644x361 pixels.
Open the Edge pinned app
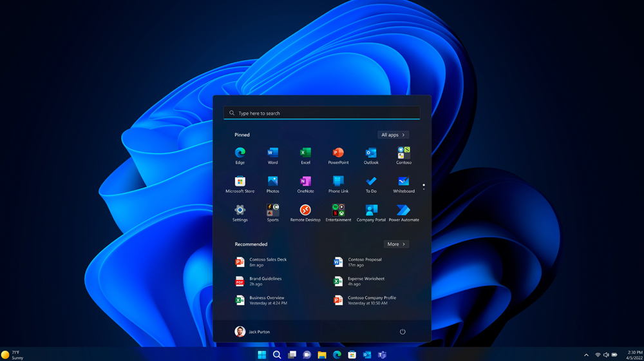pos(240,155)
